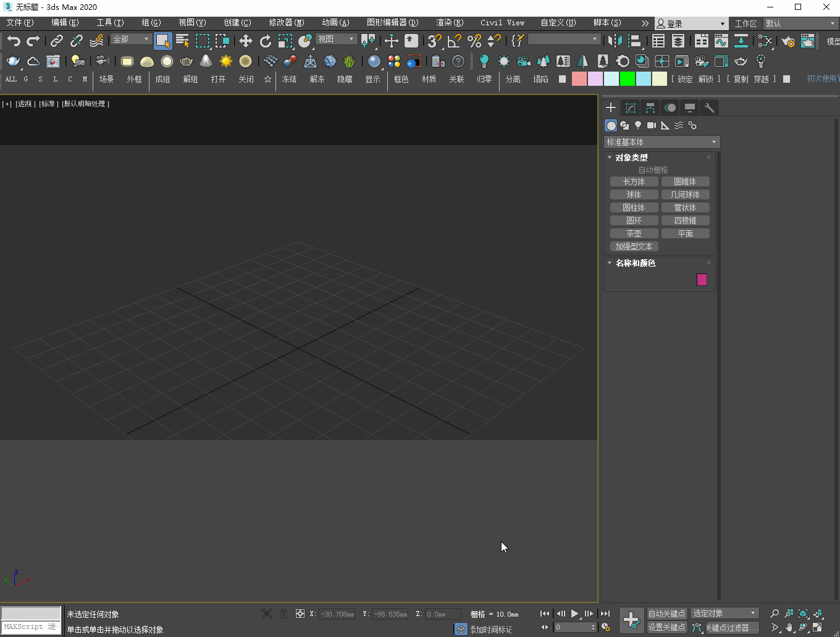Open the 文件(F) menu
The width and height of the screenshot is (840, 637).
pyautogui.click(x=20, y=22)
